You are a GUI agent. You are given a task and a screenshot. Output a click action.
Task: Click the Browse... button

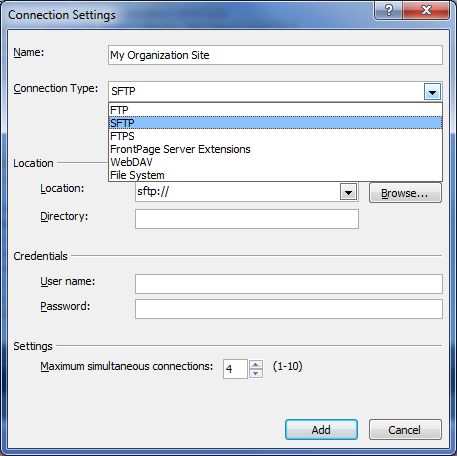click(405, 193)
